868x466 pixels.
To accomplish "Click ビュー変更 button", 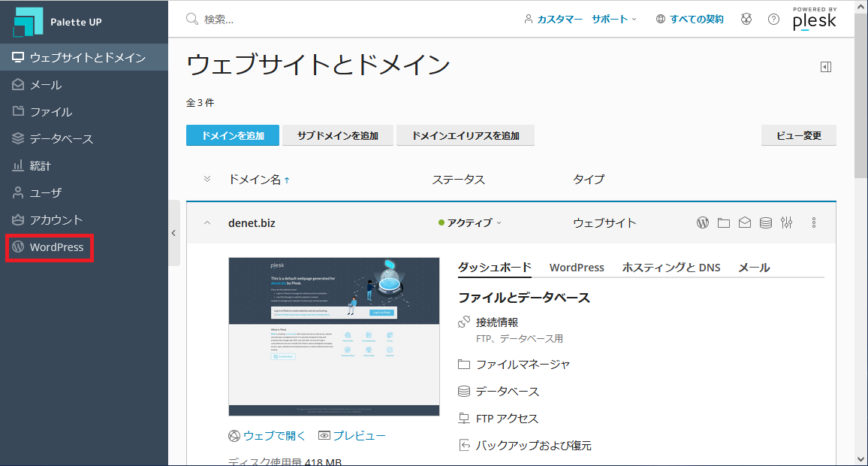I will pyautogui.click(x=799, y=136).
